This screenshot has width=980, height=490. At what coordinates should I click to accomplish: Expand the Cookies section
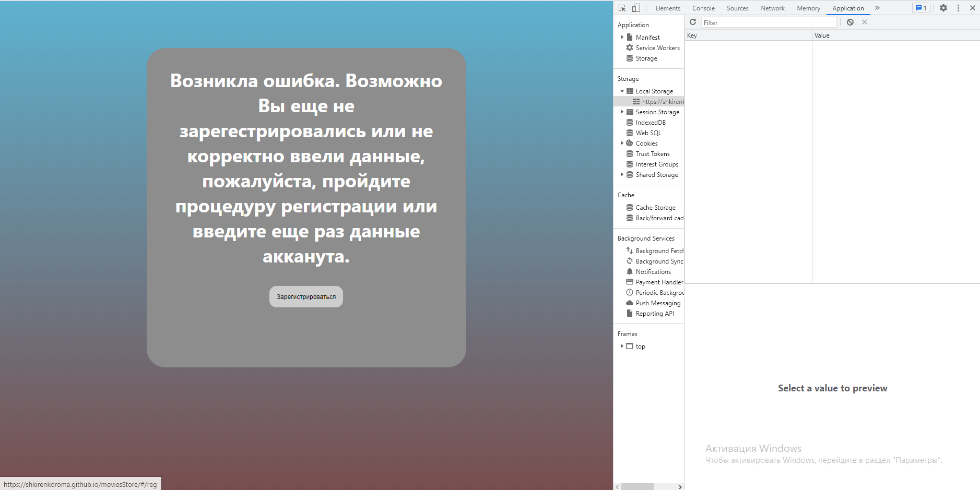[621, 143]
